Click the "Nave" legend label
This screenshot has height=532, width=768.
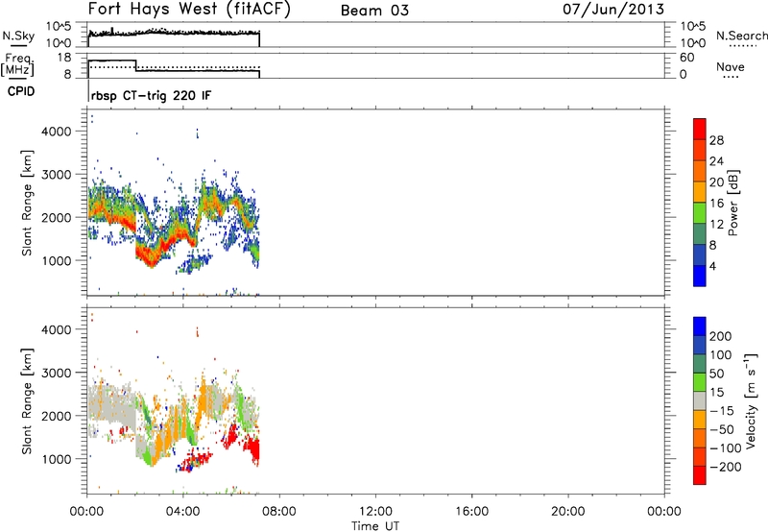[731, 67]
